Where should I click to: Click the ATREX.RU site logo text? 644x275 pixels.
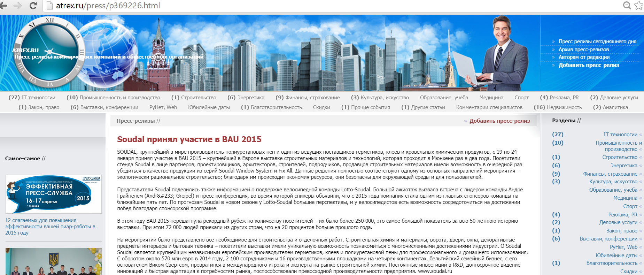(25, 50)
